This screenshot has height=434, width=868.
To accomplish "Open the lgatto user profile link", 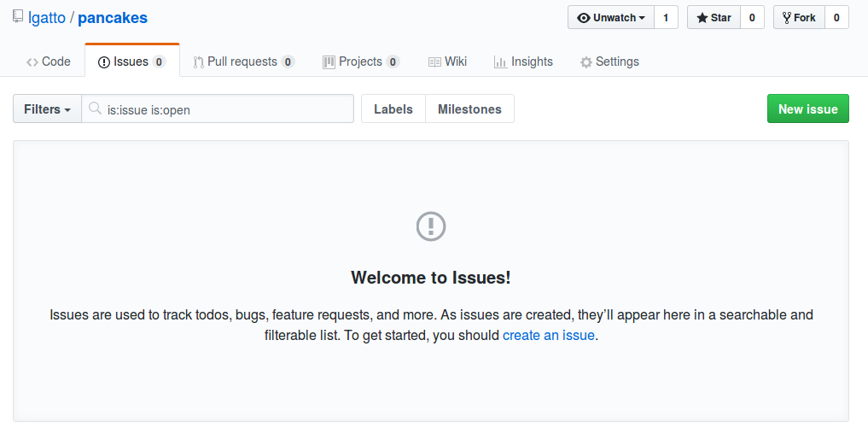I will [x=47, y=18].
